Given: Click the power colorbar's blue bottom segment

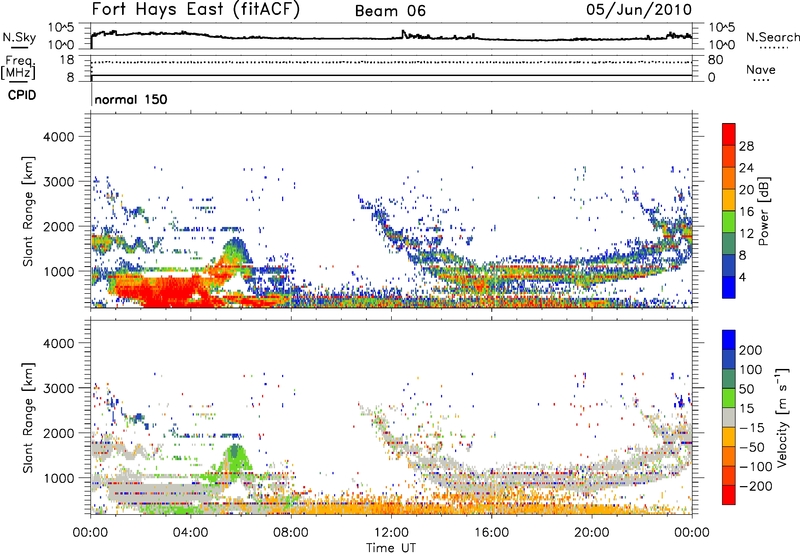Looking at the screenshot, I should [729, 288].
